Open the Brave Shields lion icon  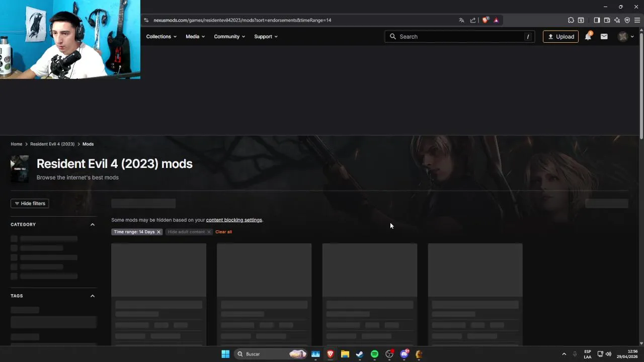click(x=485, y=20)
